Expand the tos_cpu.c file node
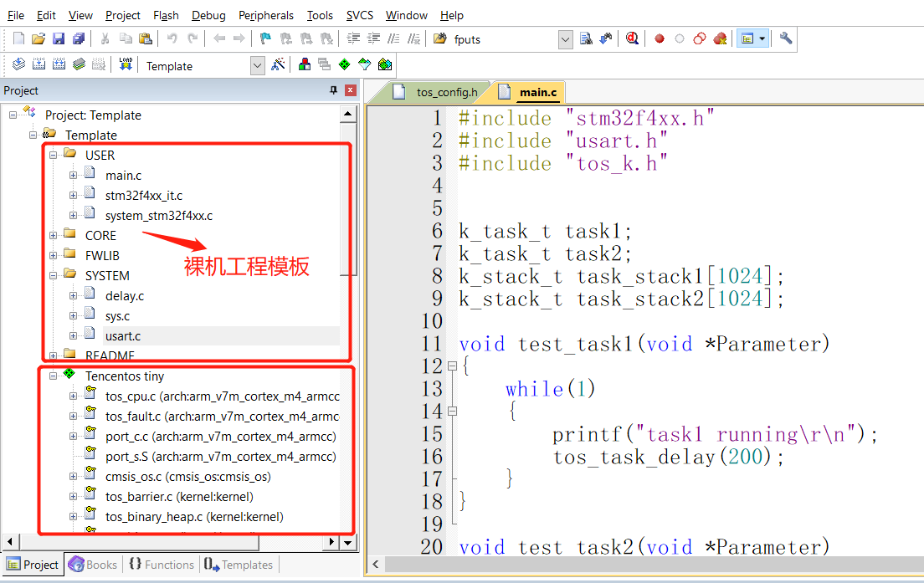This screenshot has height=583, width=924. [x=73, y=396]
